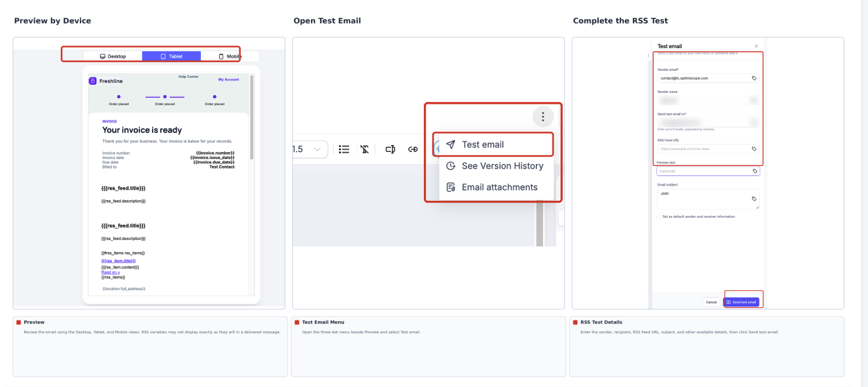Click the Freshline lock logo icon
Image resolution: width=868 pixels, height=387 pixels.
click(93, 81)
